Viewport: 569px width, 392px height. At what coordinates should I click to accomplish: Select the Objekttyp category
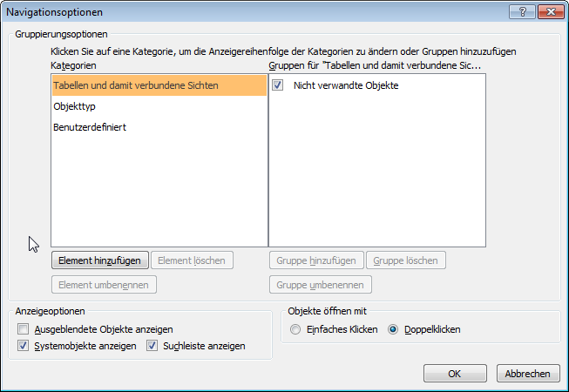[x=76, y=106]
